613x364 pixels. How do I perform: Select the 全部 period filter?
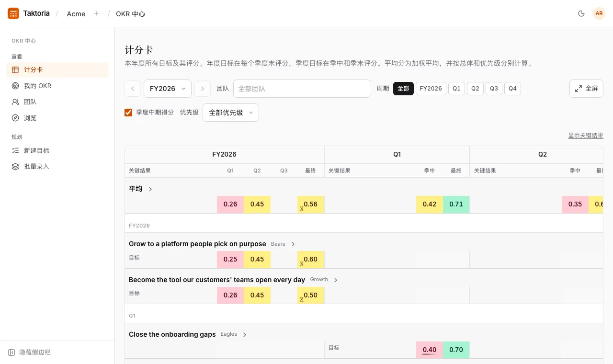[x=403, y=89]
